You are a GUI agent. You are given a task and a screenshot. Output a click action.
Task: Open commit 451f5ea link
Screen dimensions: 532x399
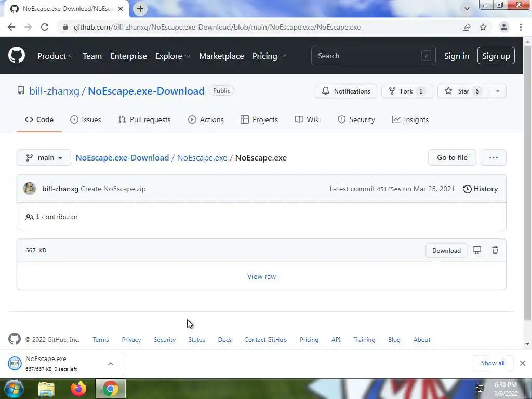[389, 189]
